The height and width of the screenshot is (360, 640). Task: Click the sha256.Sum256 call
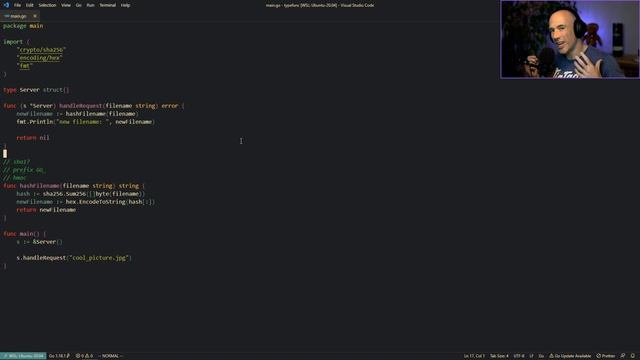tap(94, 194)
